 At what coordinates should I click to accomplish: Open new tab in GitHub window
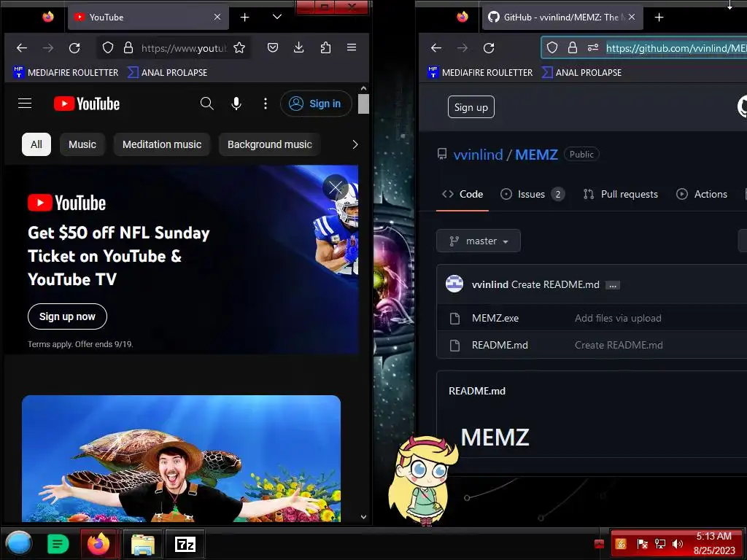point(659,17)
